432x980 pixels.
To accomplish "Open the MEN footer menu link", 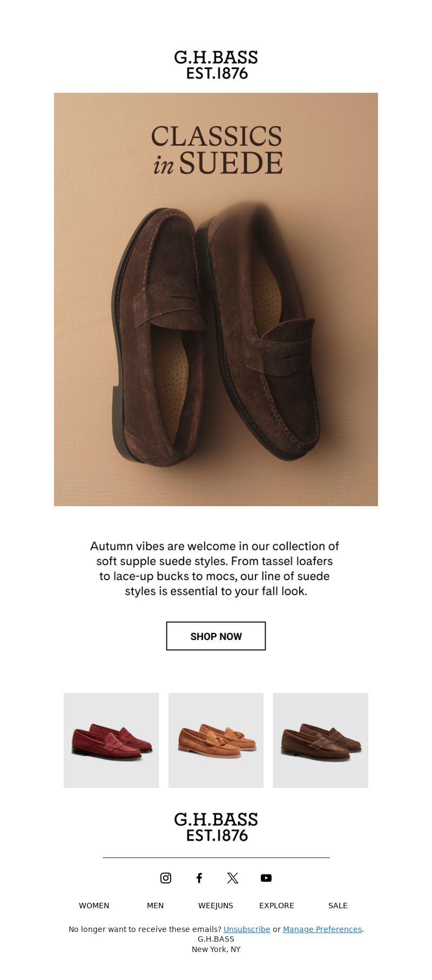I will tap(155, 906).
